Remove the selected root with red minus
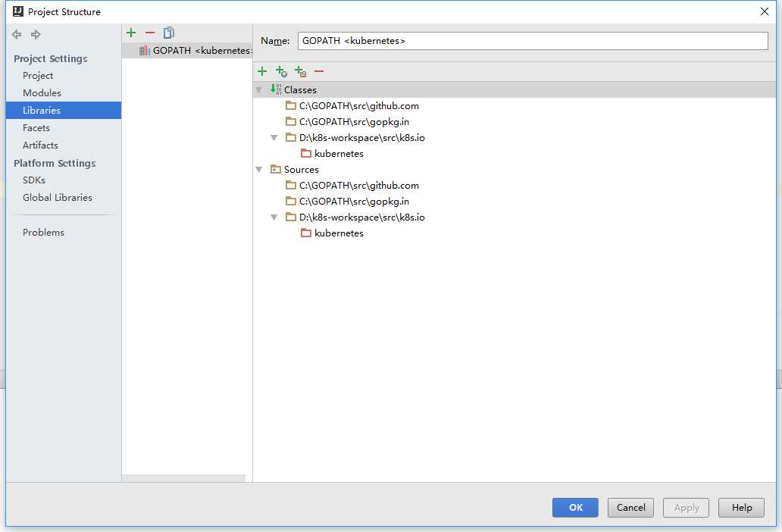Image resolution: width=782 pixels, height=532 pixels. point(319,71)
